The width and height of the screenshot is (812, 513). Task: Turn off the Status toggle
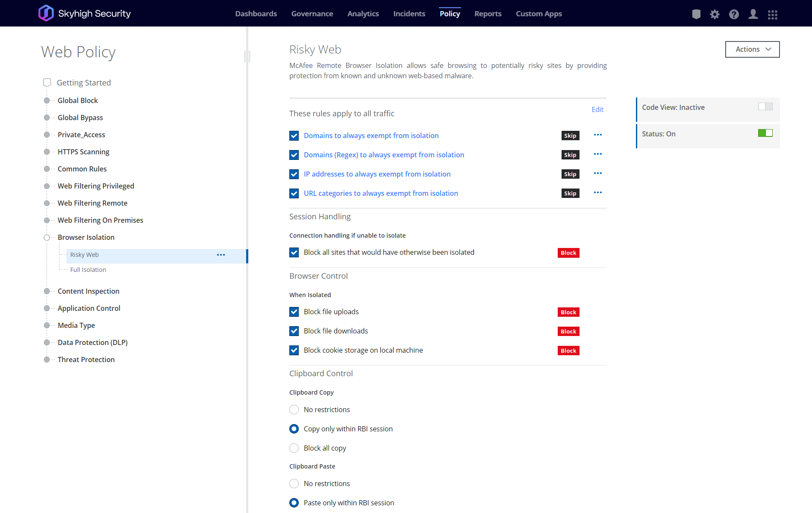click(x=765, y=133)
